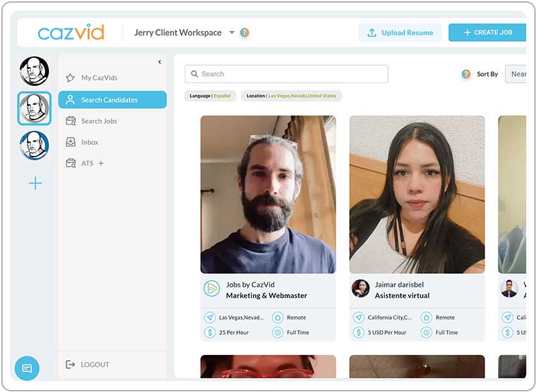Click home icon on Asistente virtual card
This screenshot has height=392, width=537.
coord(426,317)
